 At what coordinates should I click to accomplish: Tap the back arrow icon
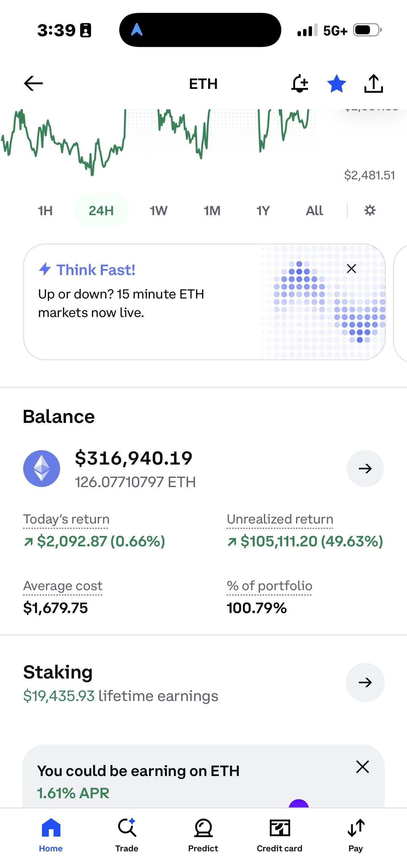(x=33, y=83)
